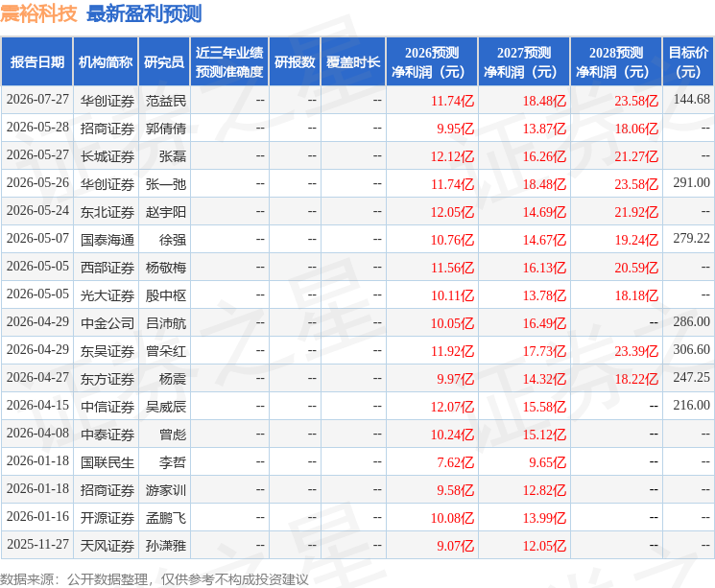715x588 pixels.
Task: Click the 目标价 column header
Action: (x=687, y=62)
